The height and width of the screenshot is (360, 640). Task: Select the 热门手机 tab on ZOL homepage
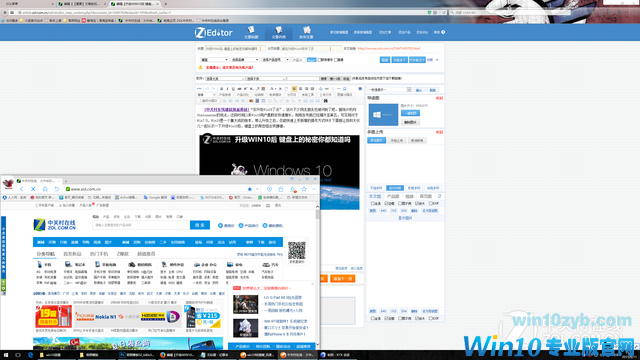point(99,254)
